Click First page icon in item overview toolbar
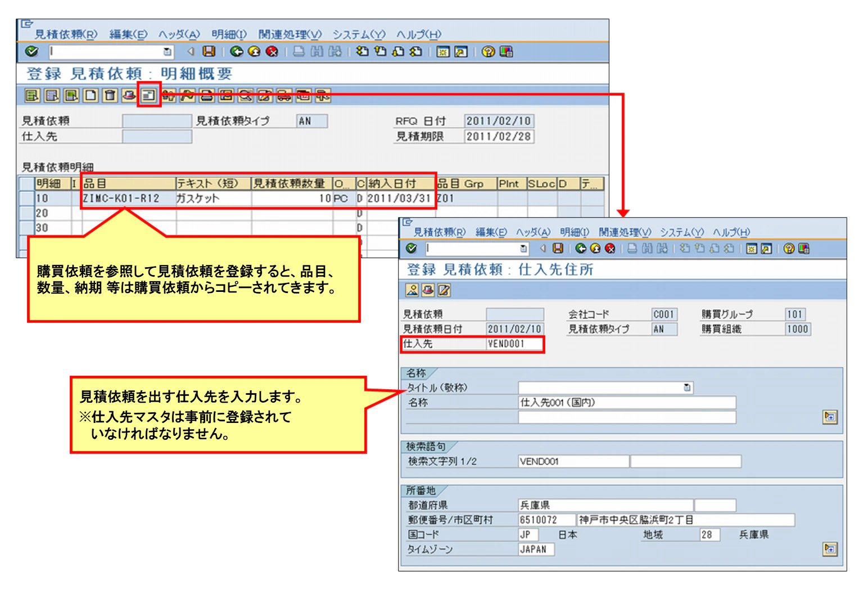 [x=363, y=52]
